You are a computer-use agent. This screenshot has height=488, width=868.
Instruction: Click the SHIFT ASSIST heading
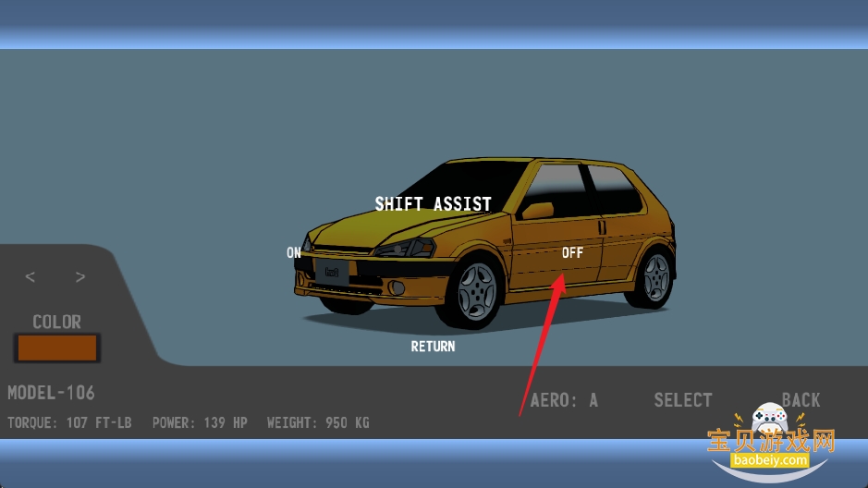coord(433,203)
